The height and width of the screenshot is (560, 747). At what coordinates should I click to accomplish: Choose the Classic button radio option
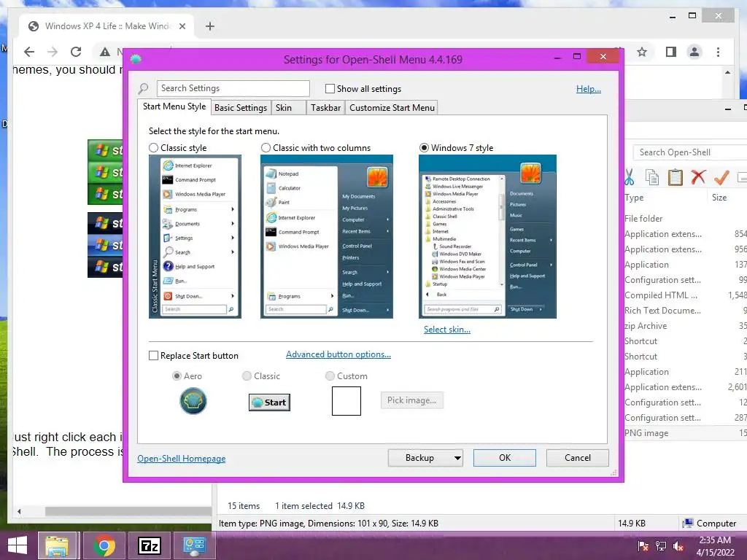[x=247, y=376]
